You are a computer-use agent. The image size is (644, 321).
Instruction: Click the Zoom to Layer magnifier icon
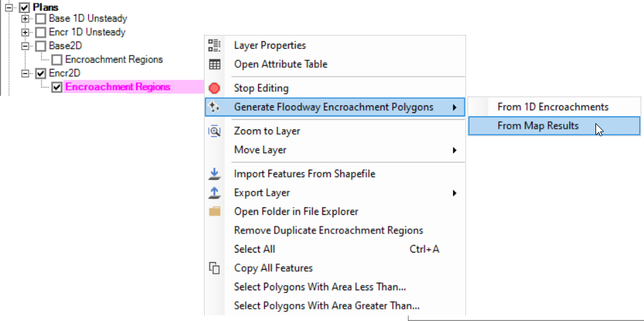pos(214,131)
